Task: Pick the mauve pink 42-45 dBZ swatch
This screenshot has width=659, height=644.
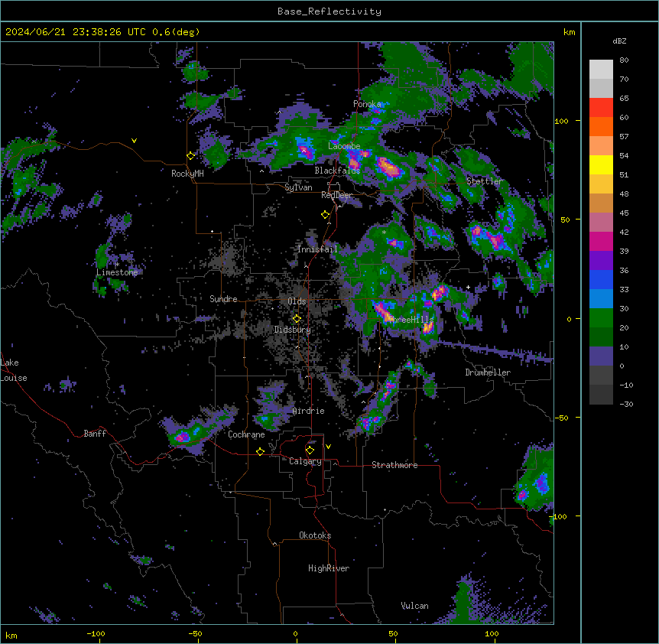Action: click(601, 223)
